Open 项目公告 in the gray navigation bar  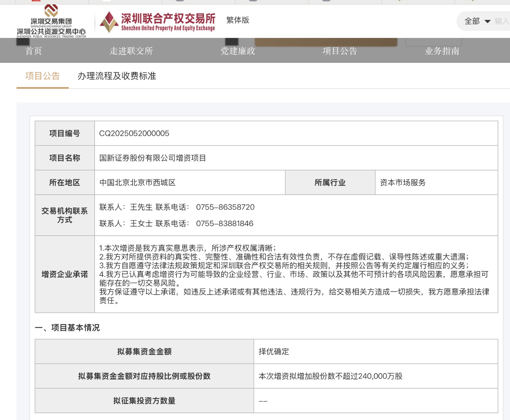click(x=340, y=51)
